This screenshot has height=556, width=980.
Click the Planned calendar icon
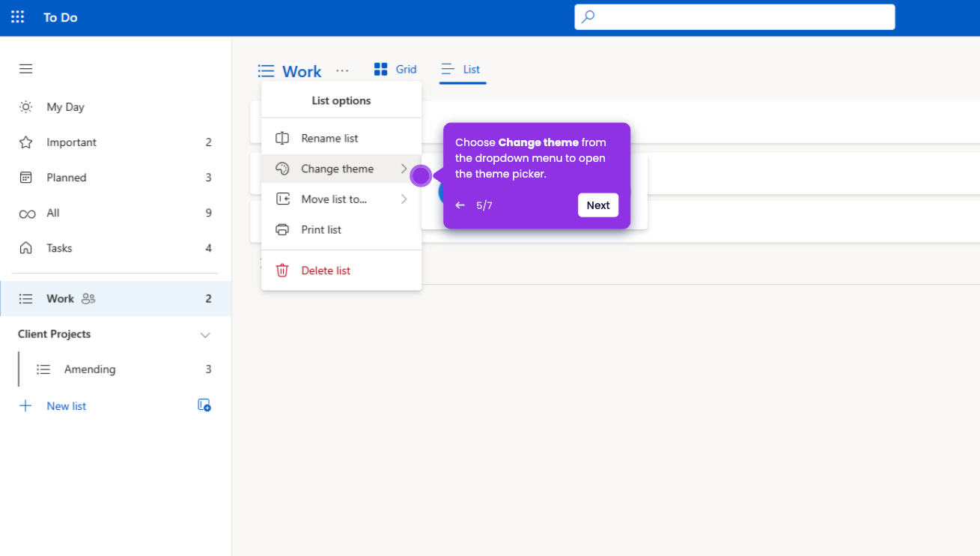pos(25,178)
